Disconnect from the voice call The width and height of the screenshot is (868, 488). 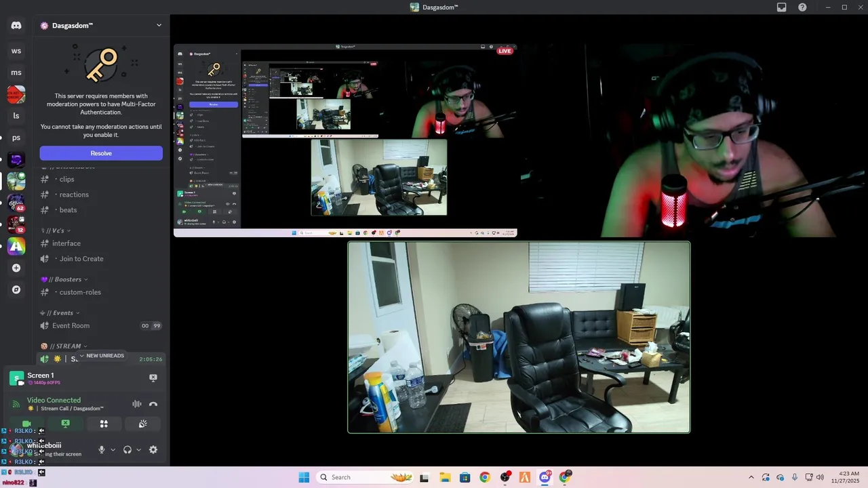(153, 404)
